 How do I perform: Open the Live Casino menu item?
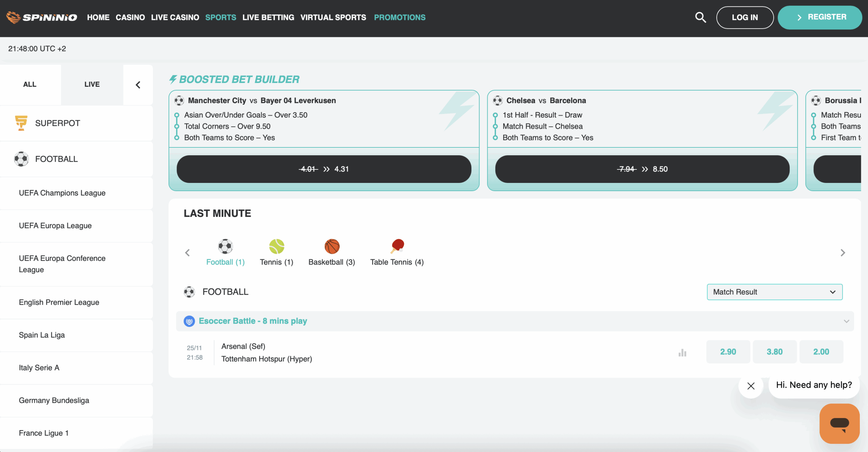[x=175, y=17]
